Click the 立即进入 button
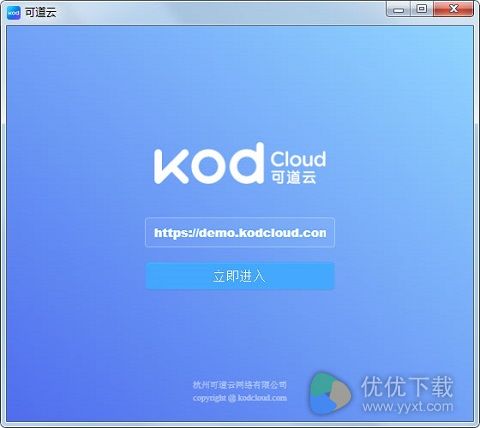 click(240, 276)
